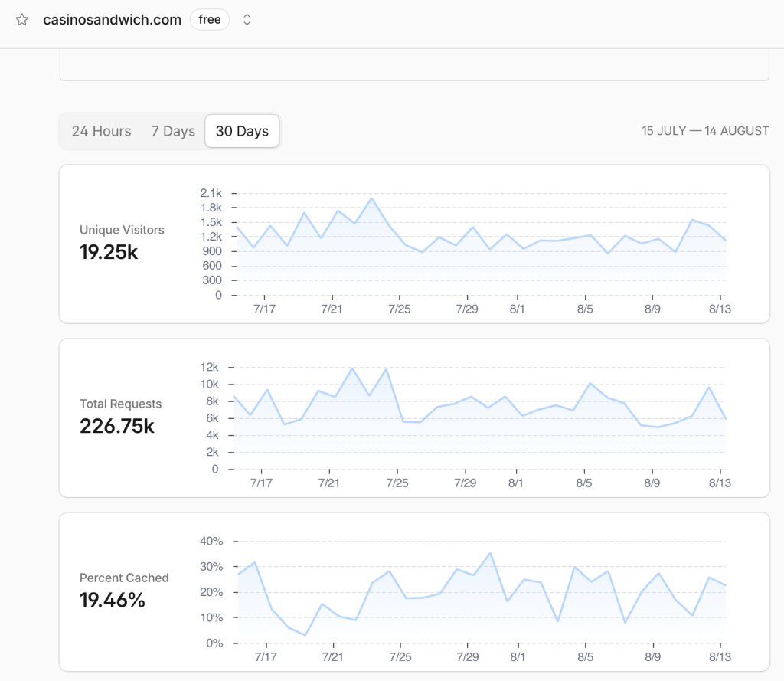
Task: Click the Total Requests 226.75k figure
Action: coord(117,427)
